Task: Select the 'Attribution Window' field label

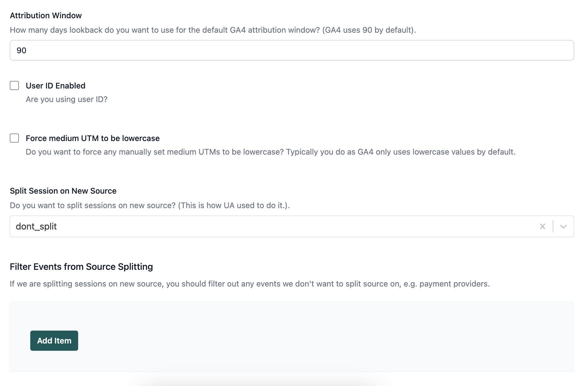Action: click(x=46, y=15)
